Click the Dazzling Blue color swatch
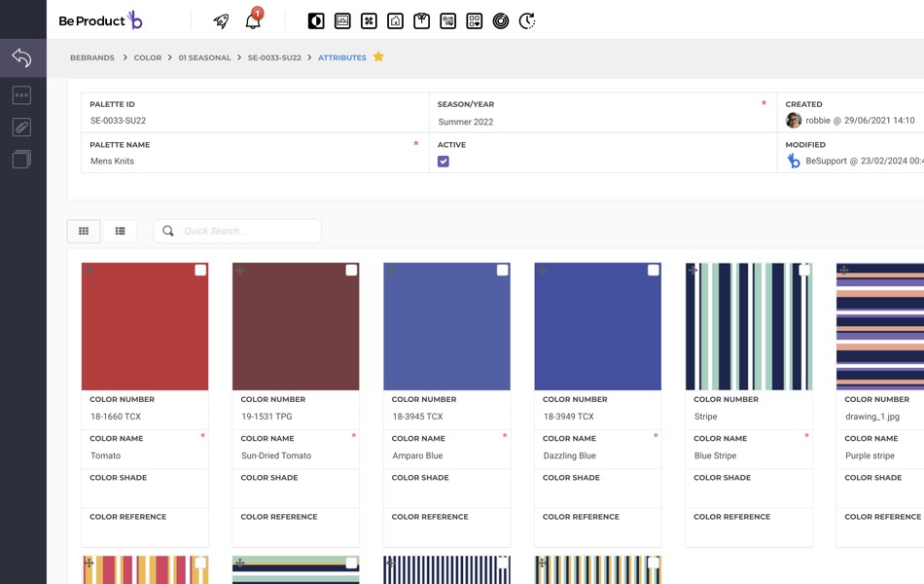The image size is (924, 584). pyautogui.click(x=597, y=326)
